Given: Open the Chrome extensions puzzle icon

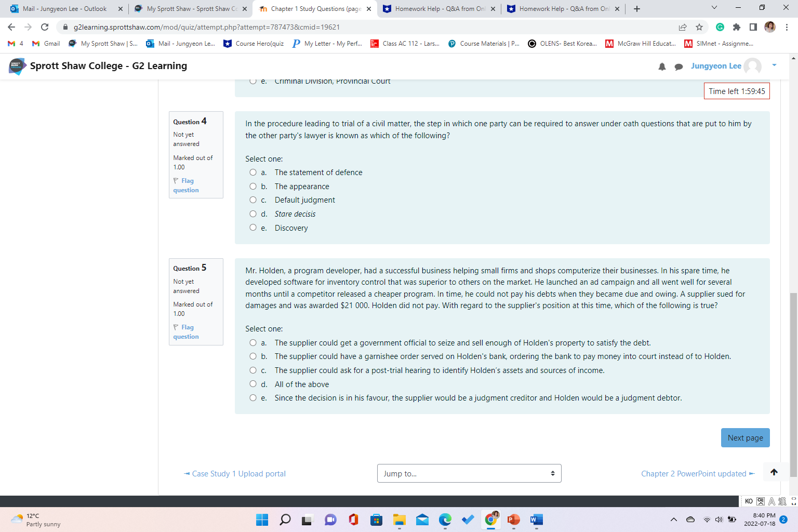Looking at the screenshot, I should point(737,27).
